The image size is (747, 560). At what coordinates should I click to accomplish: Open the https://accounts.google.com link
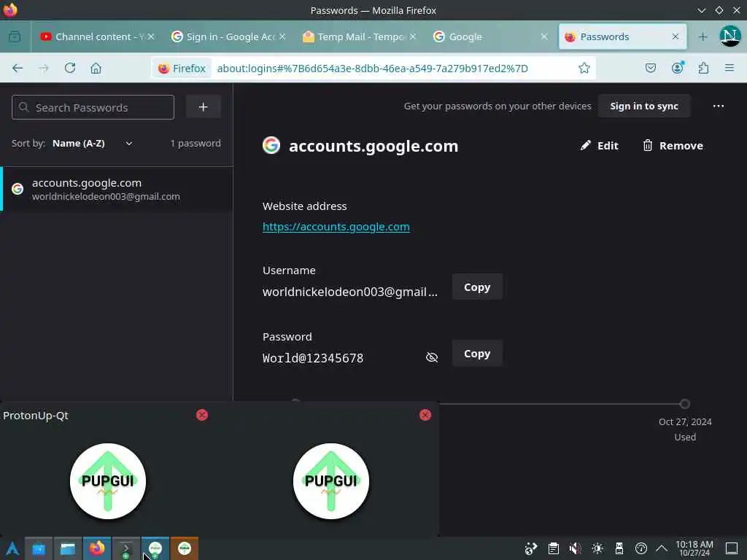336,227
